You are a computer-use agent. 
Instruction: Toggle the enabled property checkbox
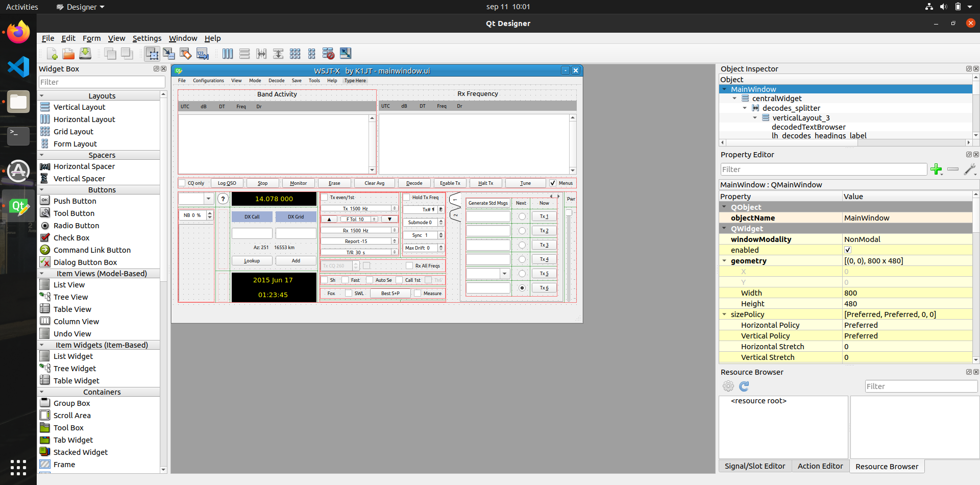[x=848, y=250]
